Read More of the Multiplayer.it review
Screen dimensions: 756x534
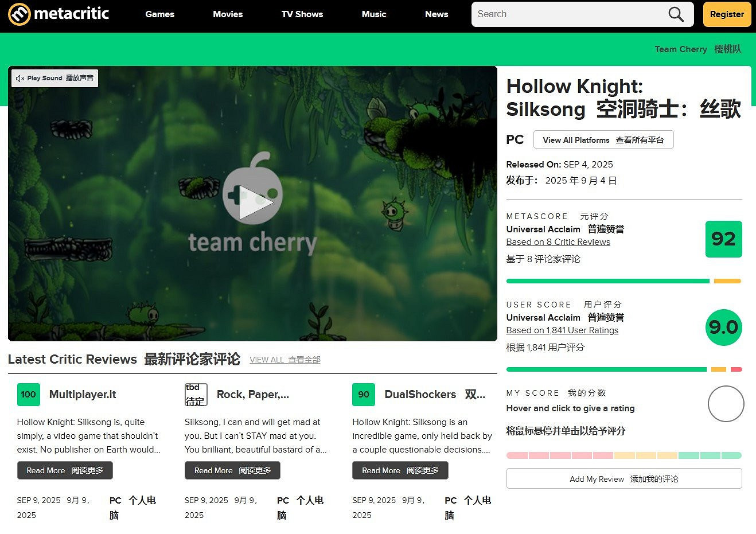(x=64, y=470)
